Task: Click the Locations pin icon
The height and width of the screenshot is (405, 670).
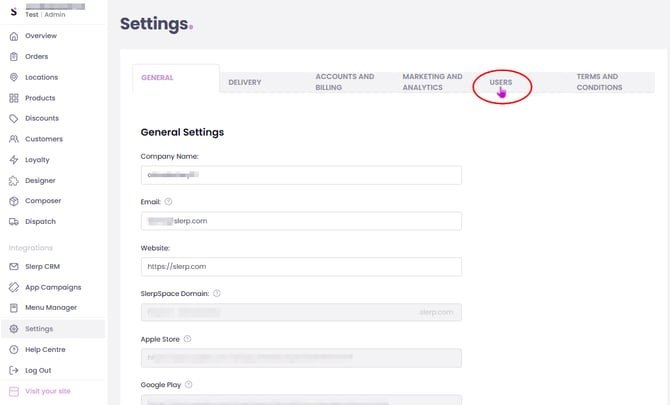Action: click(x=14, y=77)
